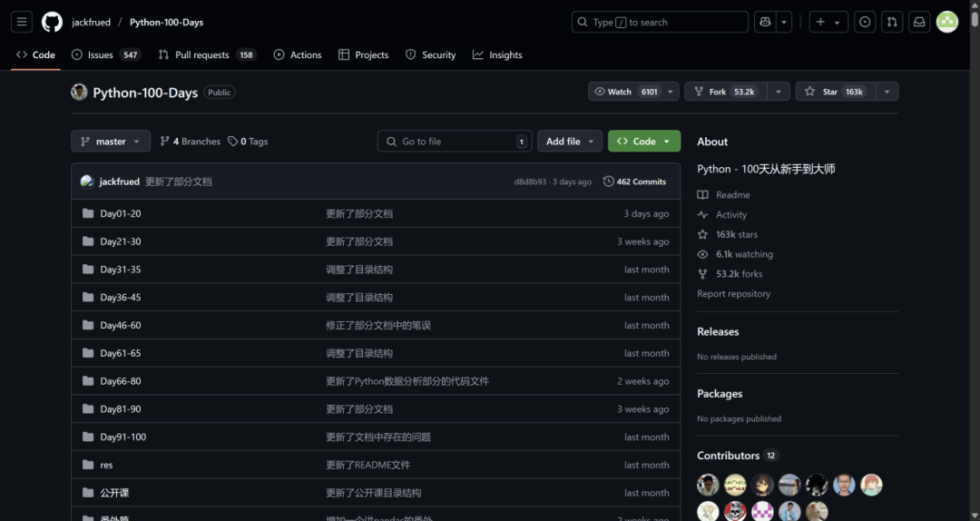
Task: Open commit message 修正了部分文档中的笔误
Action: 378,325
